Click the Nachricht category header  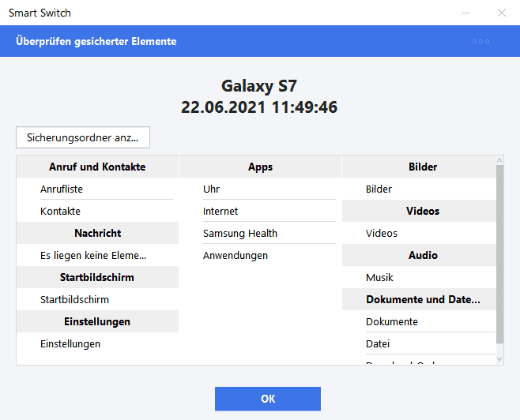pos(97,233)
